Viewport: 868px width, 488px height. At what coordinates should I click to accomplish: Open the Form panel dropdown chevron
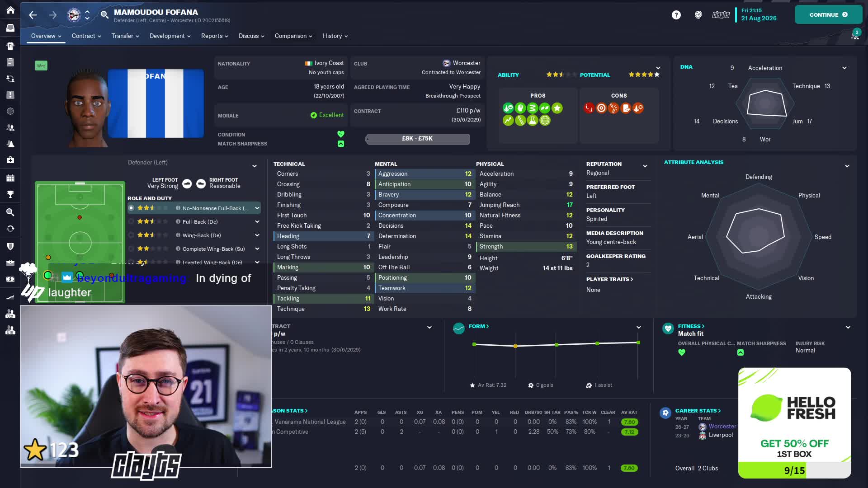[639, 327]
